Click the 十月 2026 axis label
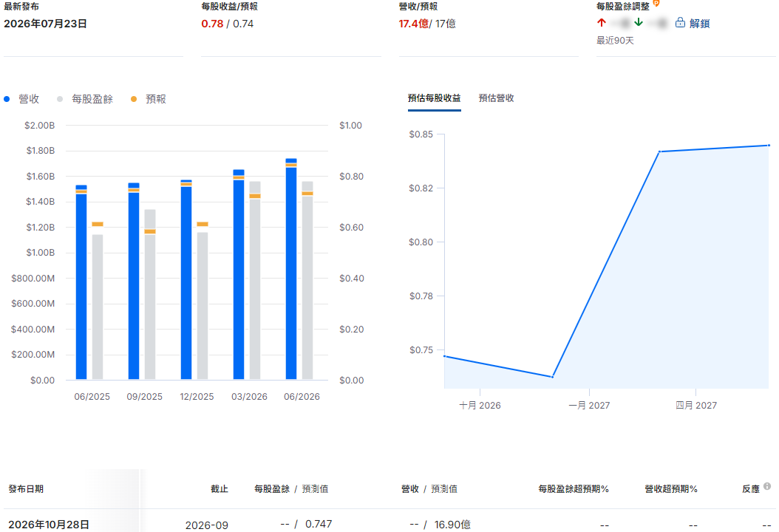This screenshot has height=532, width=779. pyautogui.click(x=480, y=406)
